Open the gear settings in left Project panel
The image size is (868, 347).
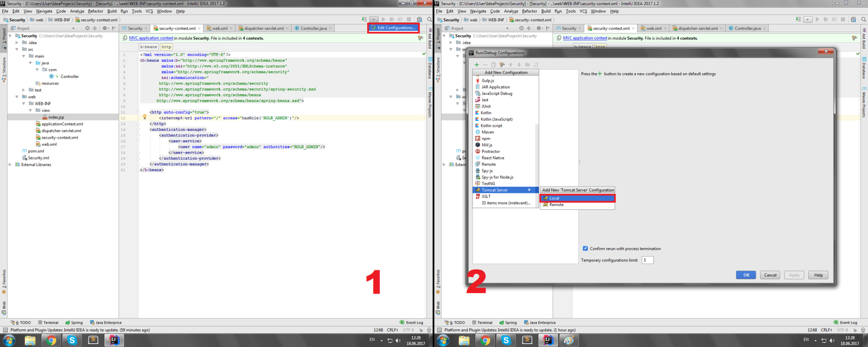(105, 28)
